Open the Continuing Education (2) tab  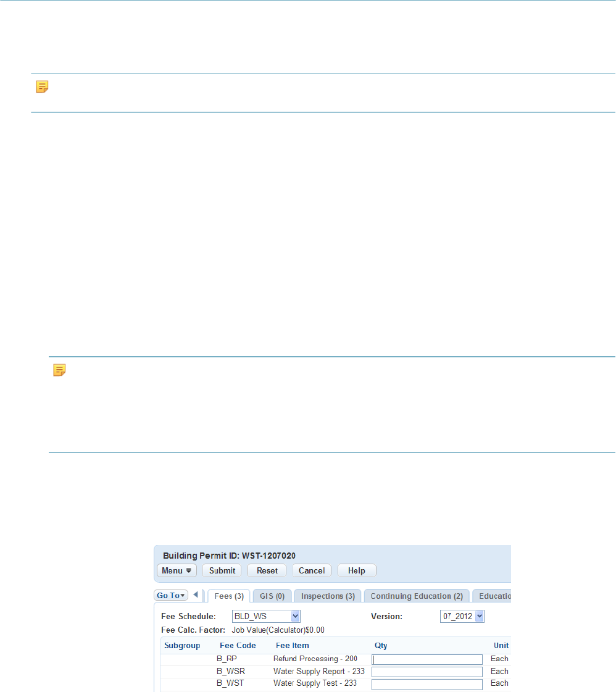417,596
